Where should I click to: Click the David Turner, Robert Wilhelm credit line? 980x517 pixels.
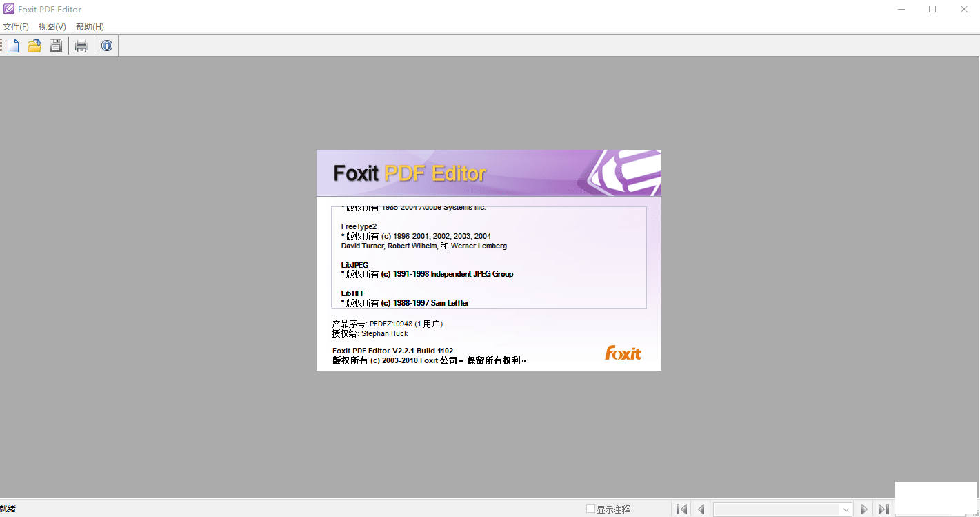point(423,246)
